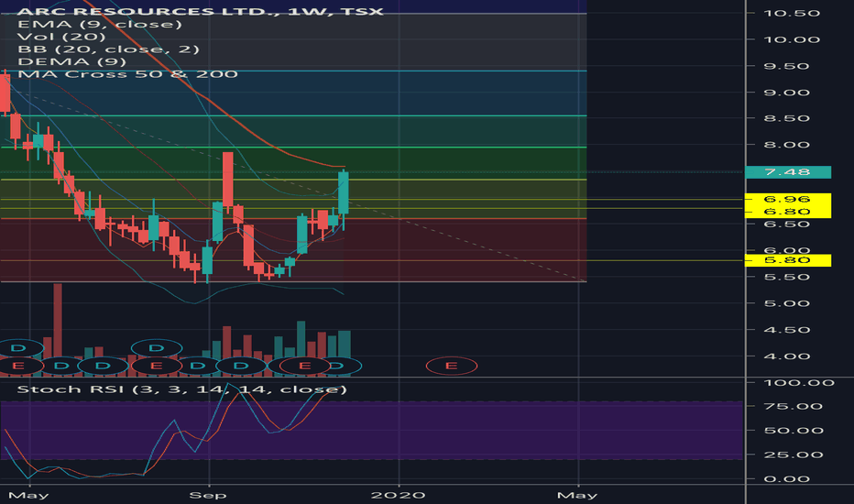
Task: Click the ARC RESOURCES LTD., 1W, TSX title
Action: tap(201, 11)
